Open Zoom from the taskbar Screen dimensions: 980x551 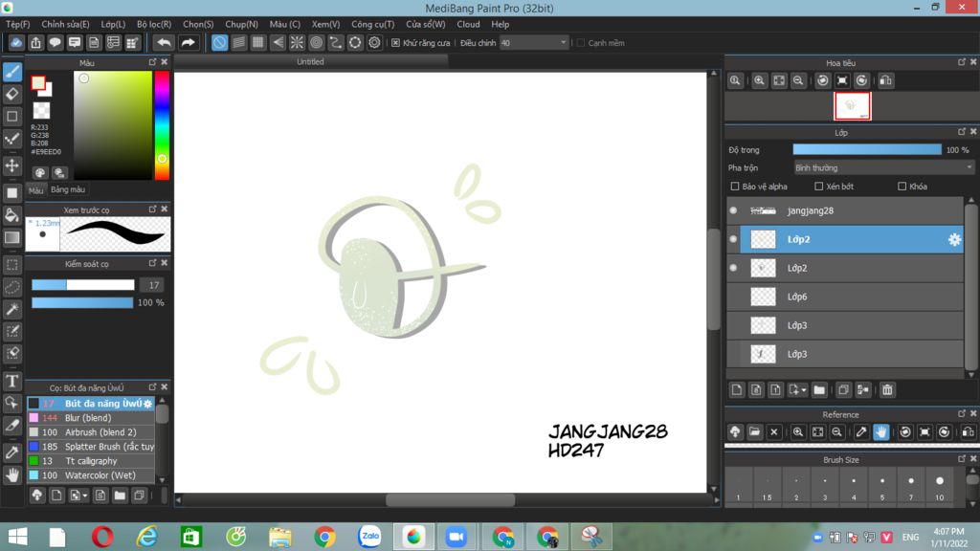point(457,537)
